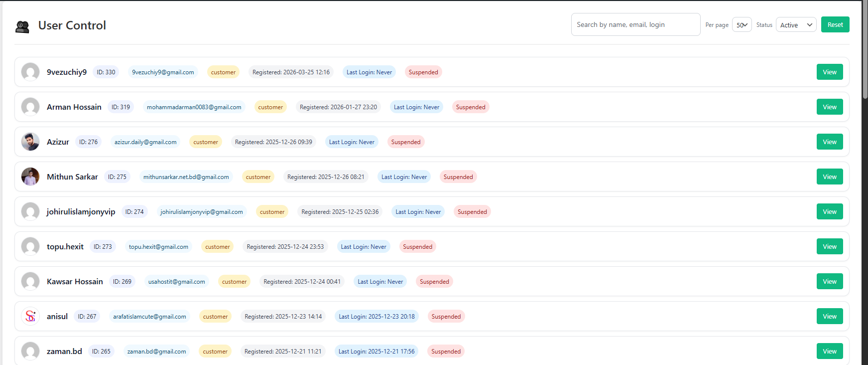
Task: Click Mithun Sarkar's profile photo avatar
Action: (30, 177)
